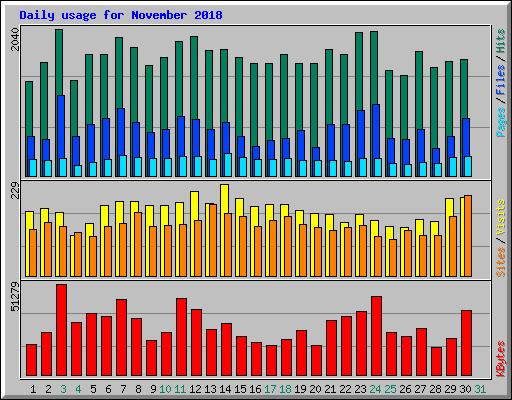512x400 pixels.
Task: Select day label 7 on the x-axis
Action: tap(123, 389)
